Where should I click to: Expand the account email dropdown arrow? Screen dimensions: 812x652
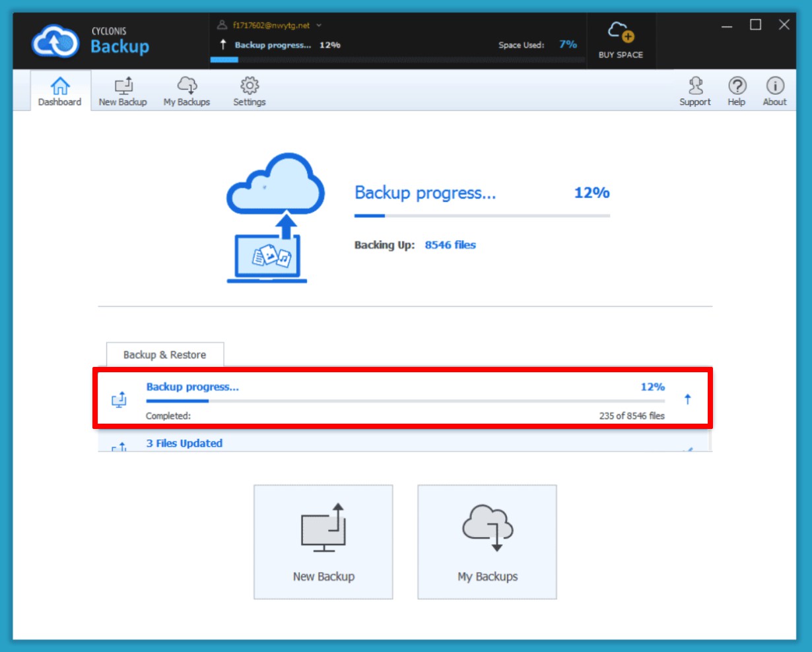[319, 26]
